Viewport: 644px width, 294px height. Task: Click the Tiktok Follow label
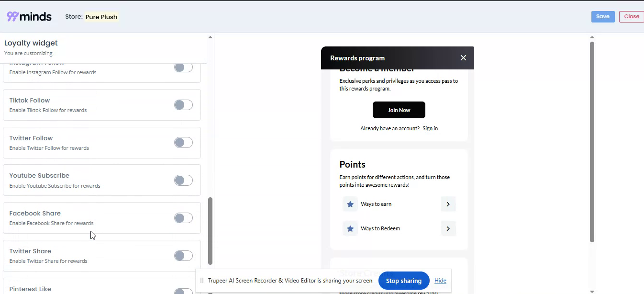pyautogui.click(x=30, y=100)
